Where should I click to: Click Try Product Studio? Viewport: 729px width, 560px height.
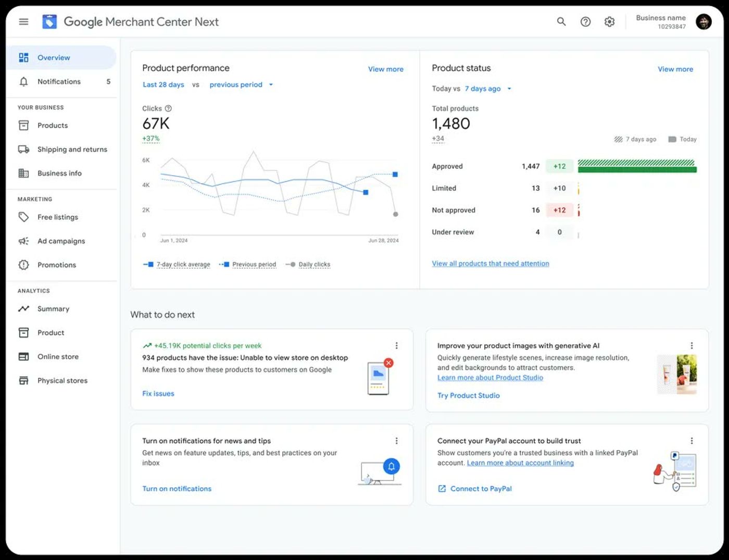coord(469,395)
